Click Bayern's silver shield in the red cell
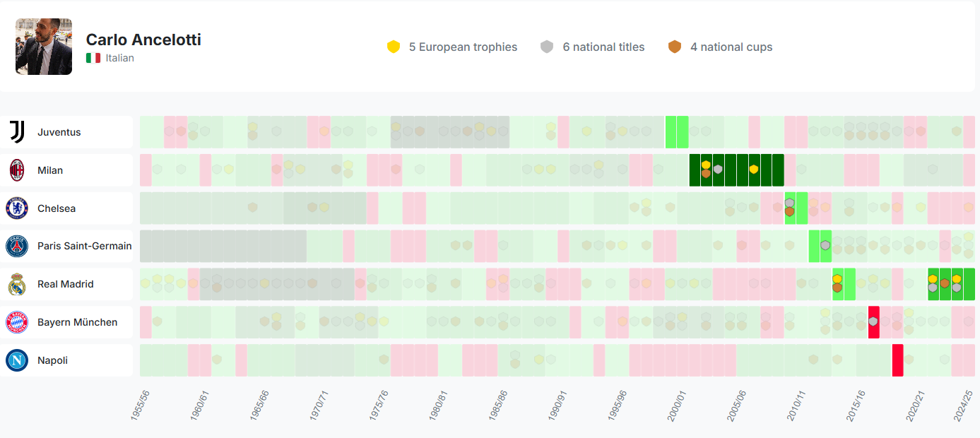Image resolution: width=980 pixels, height=438 pixels. point(873,321)
